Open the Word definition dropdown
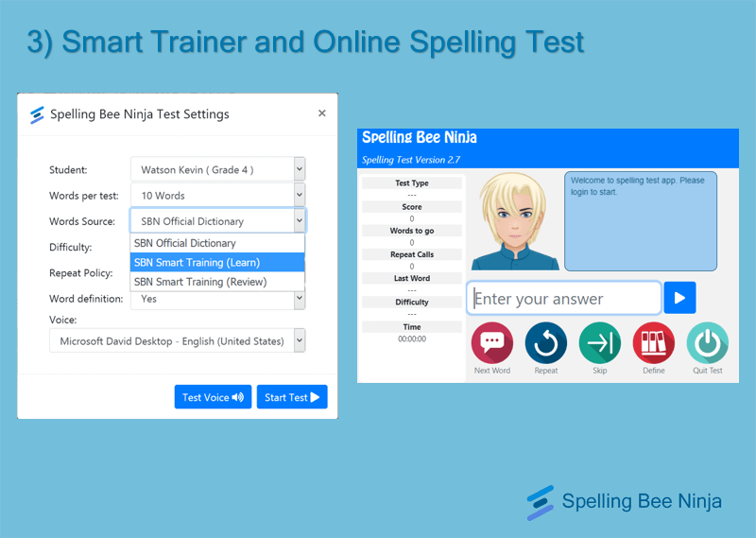This screenshot has height=538, width=756. [217, 299]
